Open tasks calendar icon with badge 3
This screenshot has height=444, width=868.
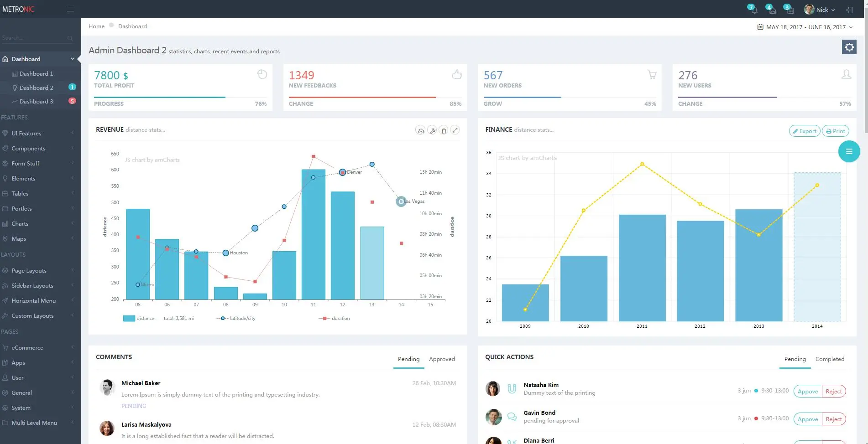click(x=790, y=9)
